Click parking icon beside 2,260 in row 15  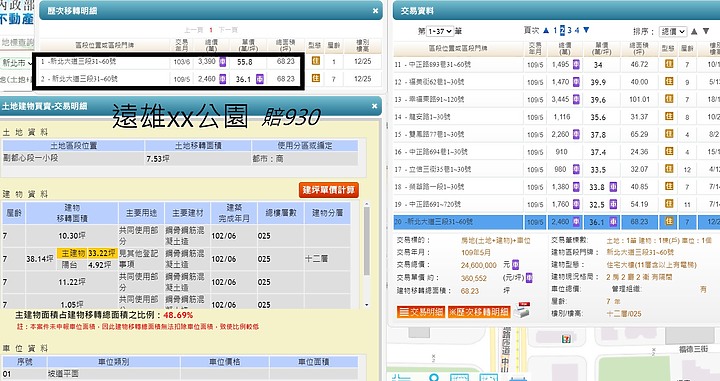tap(576, 134)
